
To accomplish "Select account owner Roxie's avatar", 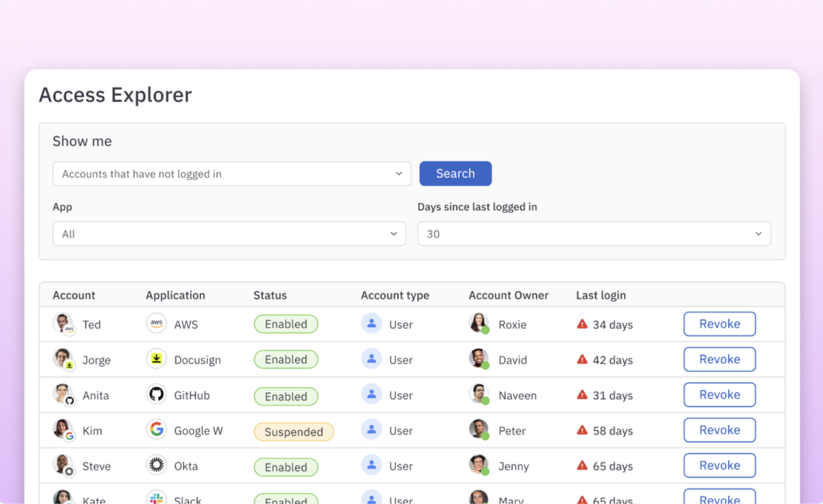I will (479, 323).
